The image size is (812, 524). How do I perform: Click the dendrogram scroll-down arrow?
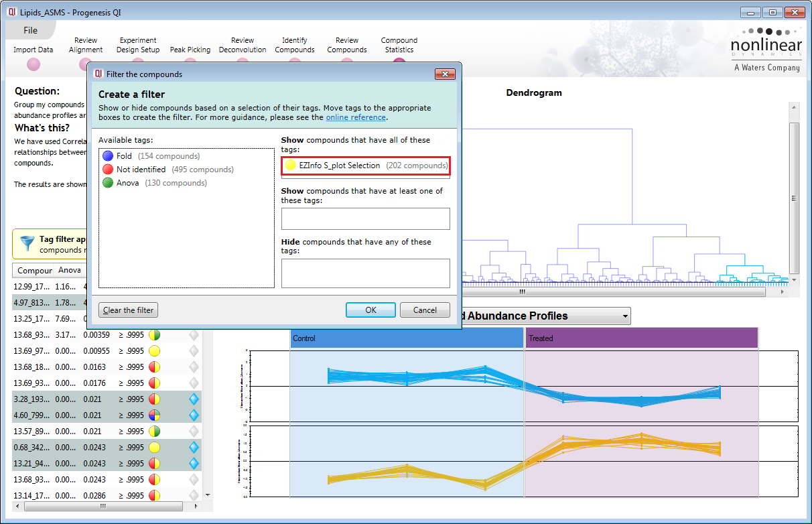pos(794,279)
